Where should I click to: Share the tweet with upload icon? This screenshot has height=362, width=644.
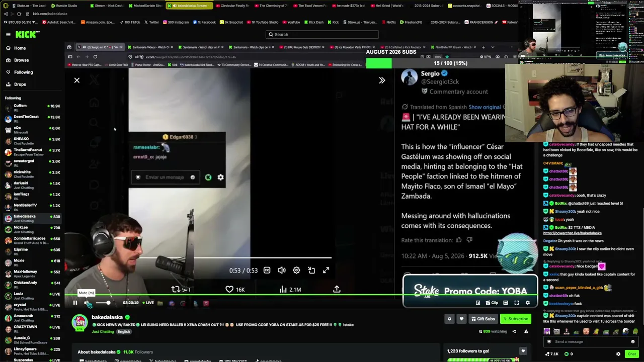click(337, 290)
